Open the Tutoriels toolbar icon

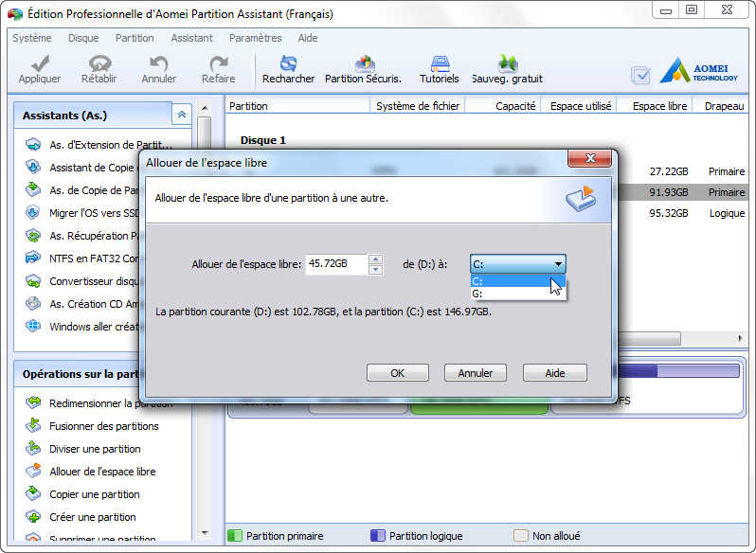coord(440,63)
